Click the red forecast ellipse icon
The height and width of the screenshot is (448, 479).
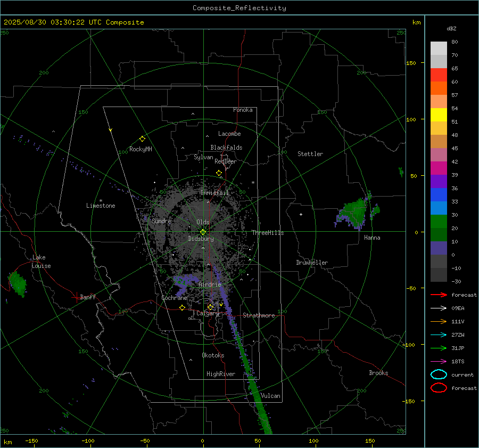coord(439,388)
